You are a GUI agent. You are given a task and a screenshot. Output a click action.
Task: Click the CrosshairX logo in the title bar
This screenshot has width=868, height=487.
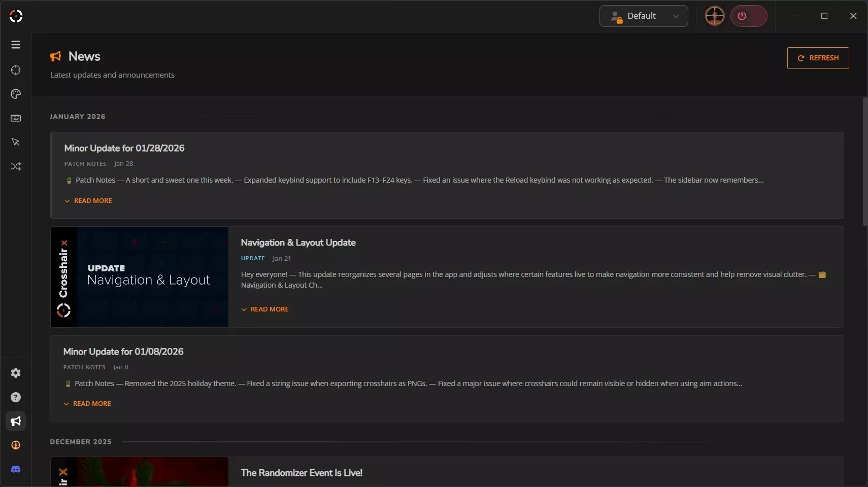click(x=16, y=16)
